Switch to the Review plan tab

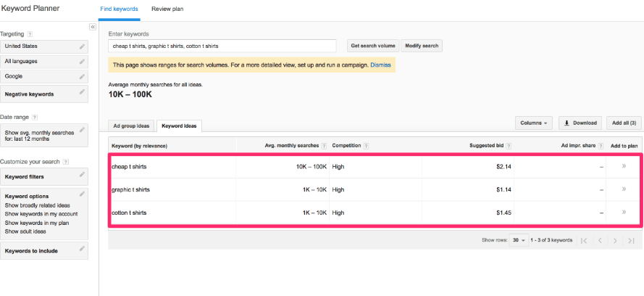pyautogui.click(x=167, y=9)
